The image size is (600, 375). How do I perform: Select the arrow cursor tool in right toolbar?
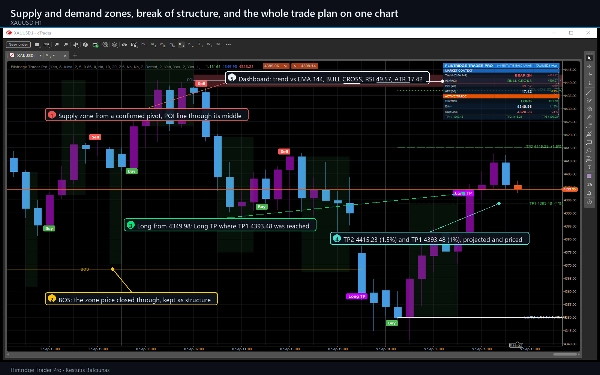point(589,58)
